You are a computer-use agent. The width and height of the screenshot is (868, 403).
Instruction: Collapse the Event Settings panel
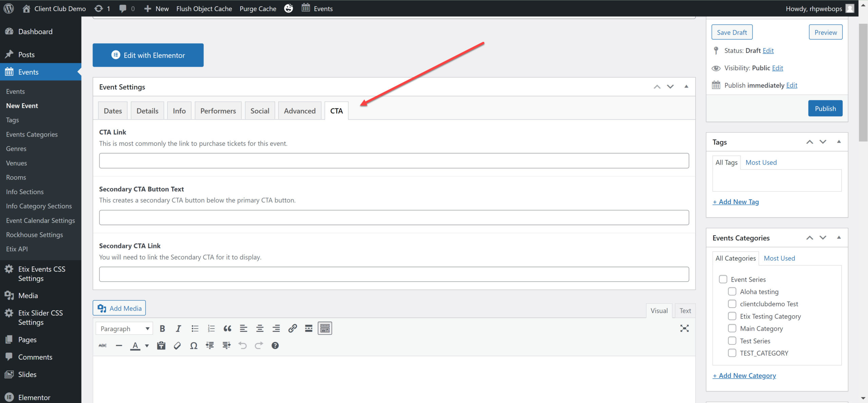pyautogui.click(x=686, y=87)
